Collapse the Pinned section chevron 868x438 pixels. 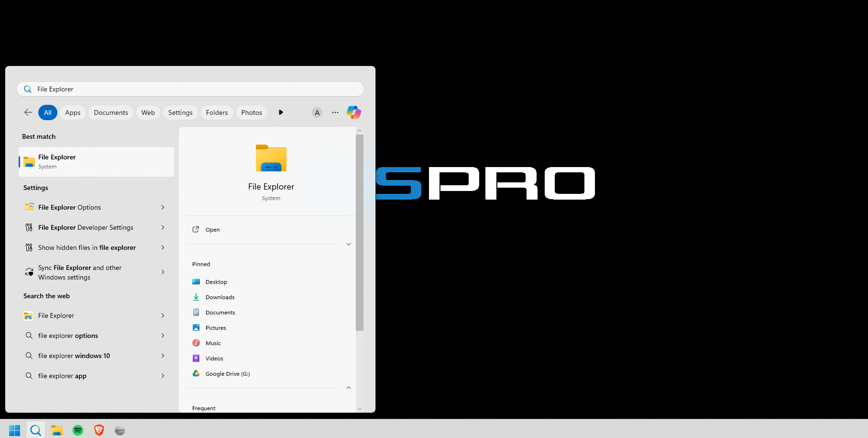click(349, 388)
